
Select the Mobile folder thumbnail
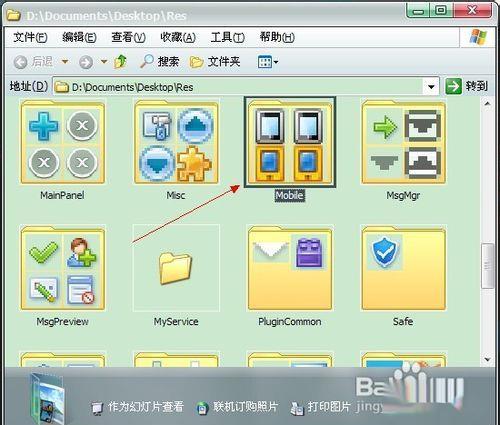coord(290,142)
